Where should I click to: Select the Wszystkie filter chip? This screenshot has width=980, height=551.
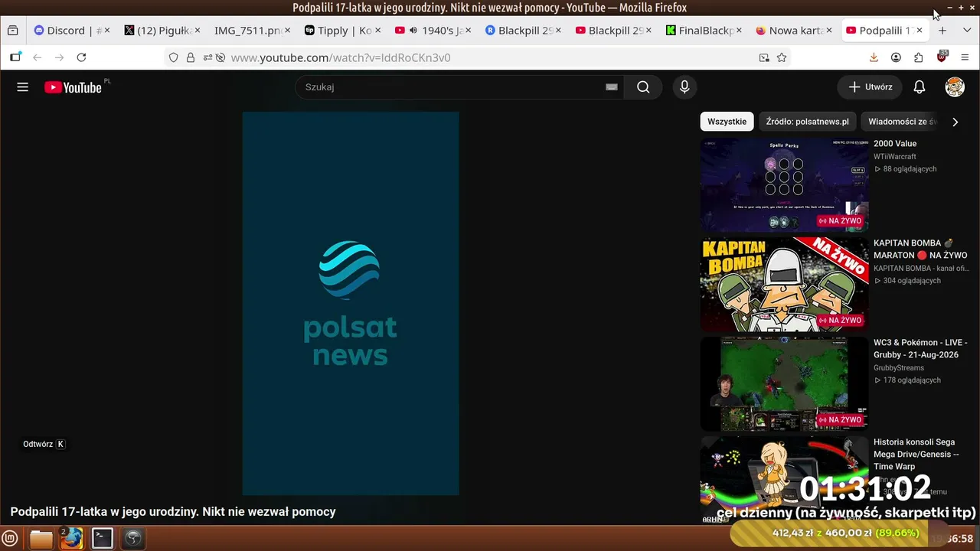(727, 122)
